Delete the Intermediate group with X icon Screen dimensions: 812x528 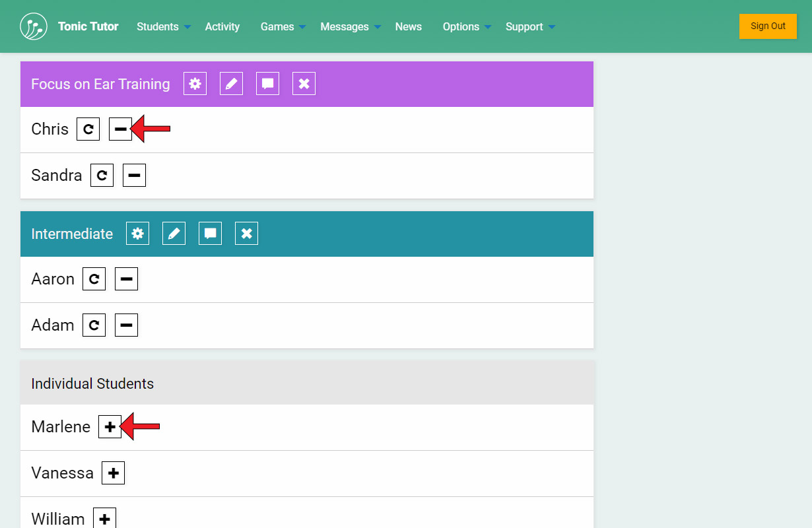[x=246, y=234]
